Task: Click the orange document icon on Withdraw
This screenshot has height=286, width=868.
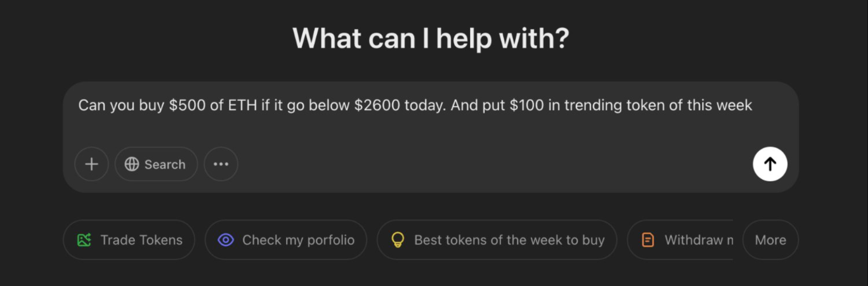Action: click(x=648, y=240)
